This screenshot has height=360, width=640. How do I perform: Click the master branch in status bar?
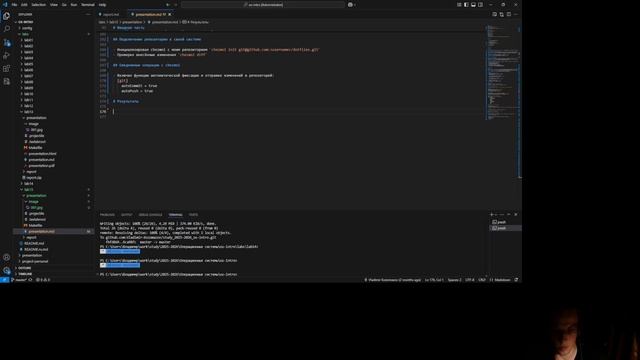tap(18, 280)
